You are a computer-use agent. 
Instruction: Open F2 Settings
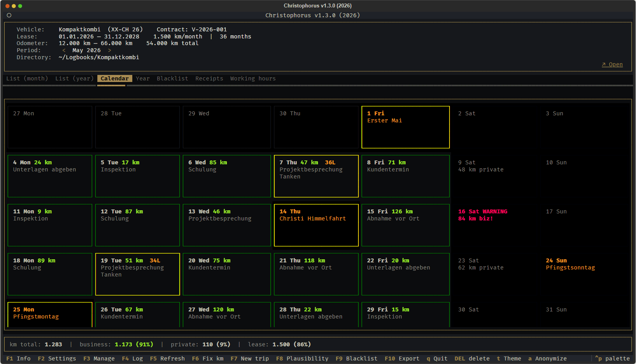(x=57, y=359)
